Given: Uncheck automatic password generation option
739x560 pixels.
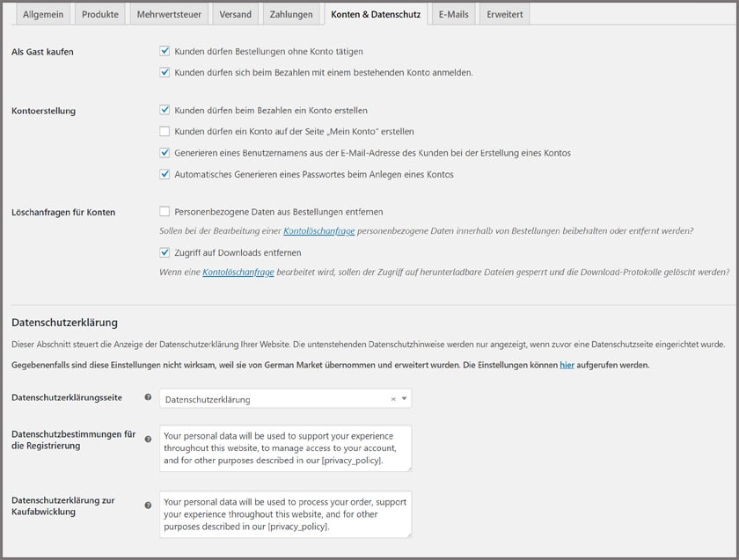Looking at the screenshot, I should [165, 174].
